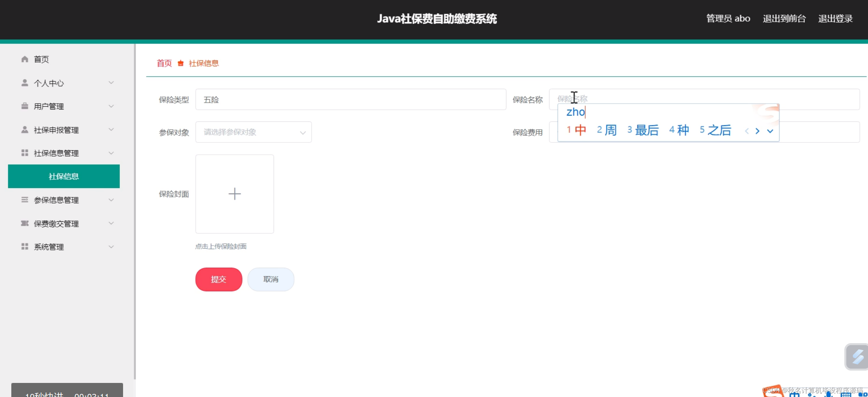Select the grid icon beside 社保信息管理
The width and height of the screenshot is (868, 397).
click(x=24, y=153)
